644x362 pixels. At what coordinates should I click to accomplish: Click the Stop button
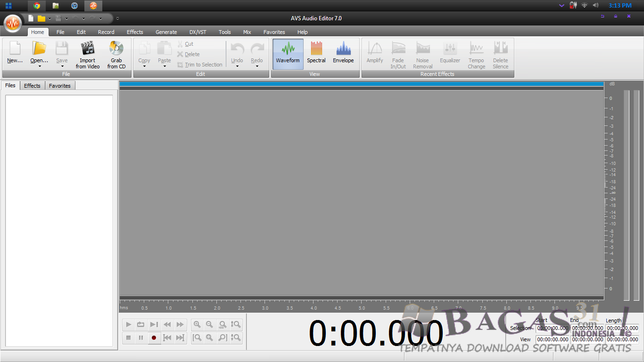pyautogui.click(x=128, y=337)
